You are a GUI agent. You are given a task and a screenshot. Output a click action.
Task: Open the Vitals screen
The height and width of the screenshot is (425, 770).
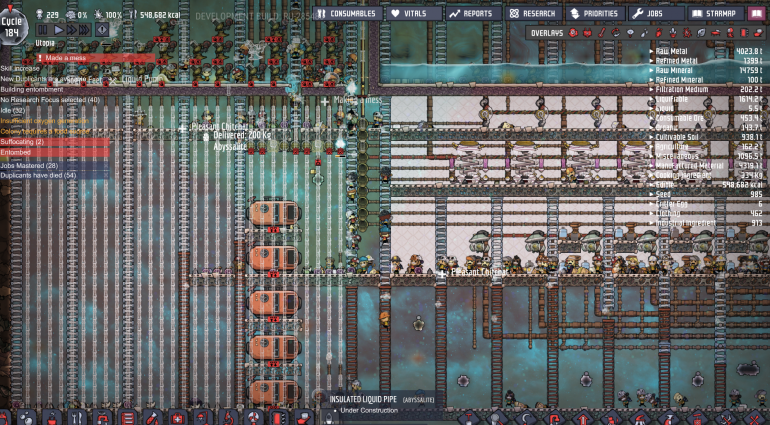click(x=412, y=14)
